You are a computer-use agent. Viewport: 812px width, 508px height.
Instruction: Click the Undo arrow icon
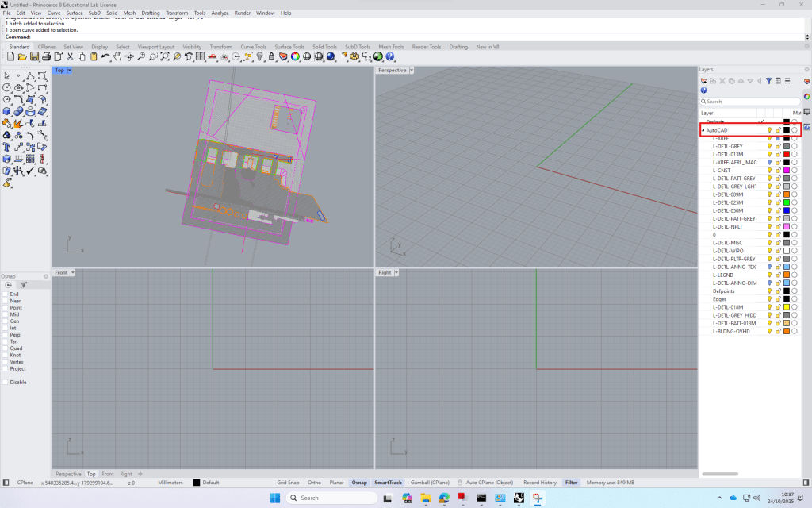click(105, 56)
